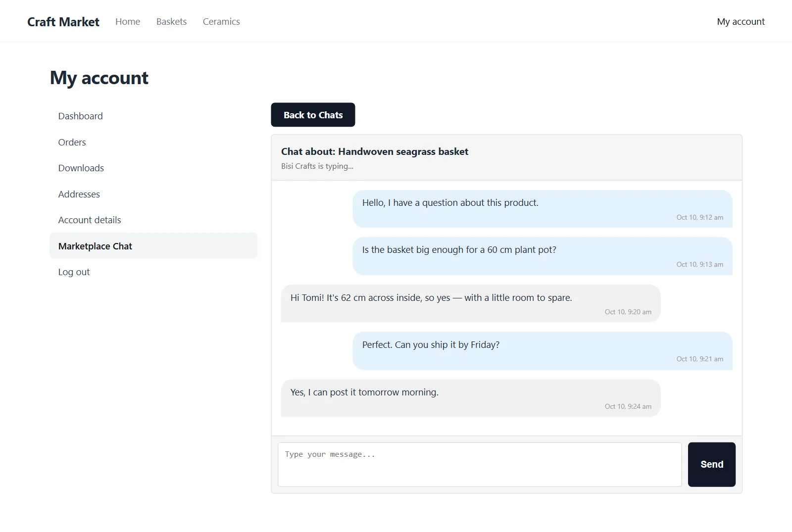Open the Craft Market home logo

coord(63,22)
